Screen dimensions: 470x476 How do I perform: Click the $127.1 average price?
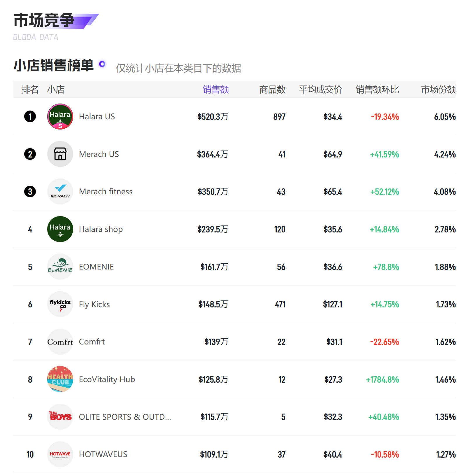coord(333,304)
